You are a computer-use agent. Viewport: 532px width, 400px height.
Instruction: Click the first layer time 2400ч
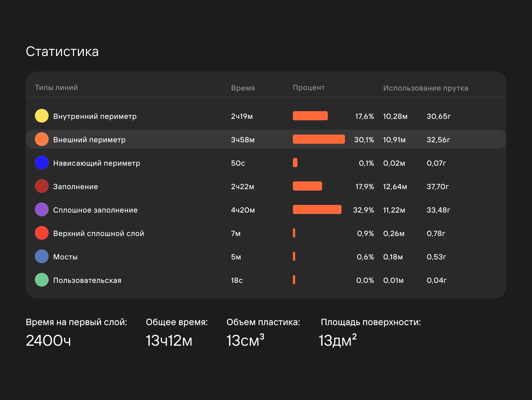tap(48, 340)
